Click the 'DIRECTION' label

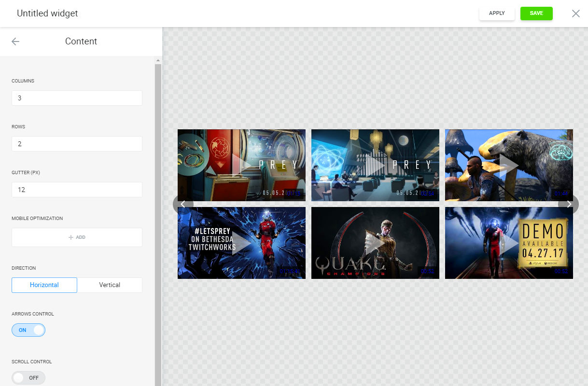(x=24, y=268)
